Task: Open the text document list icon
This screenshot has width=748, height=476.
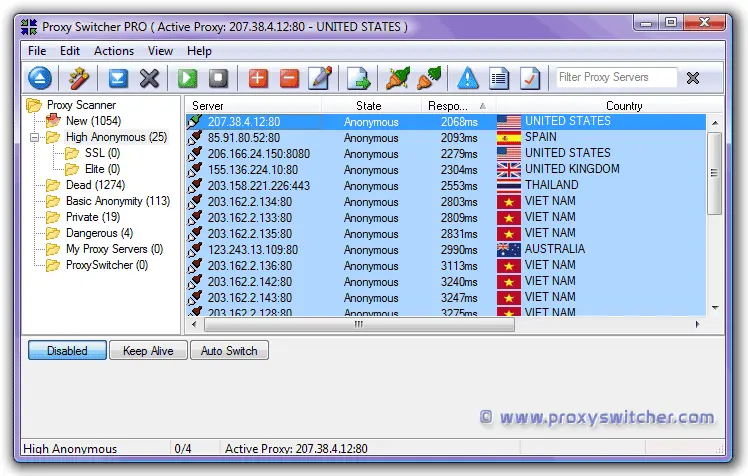Action: tap(499, 78)
